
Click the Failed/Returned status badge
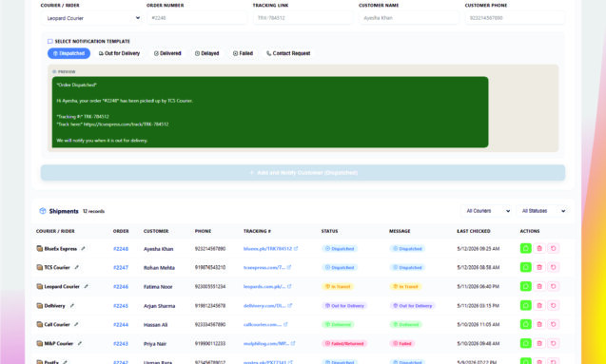[344, 343]
